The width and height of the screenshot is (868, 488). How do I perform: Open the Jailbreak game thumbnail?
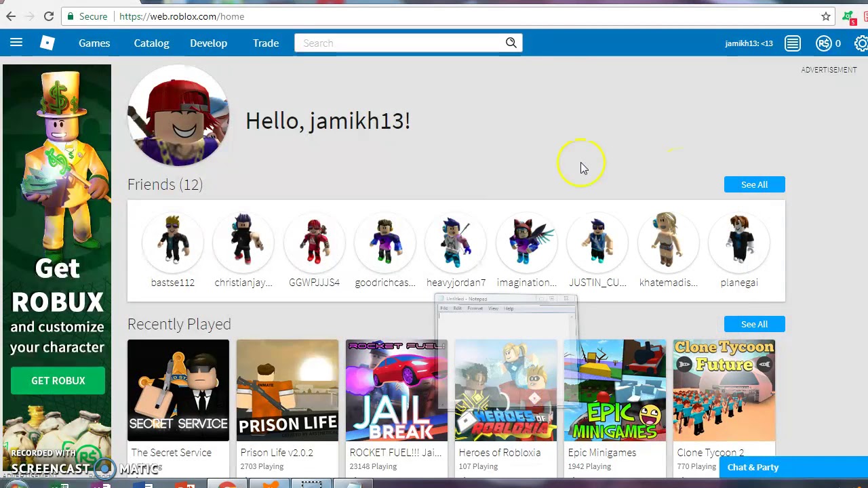pyautogui.click(x=397, y=390)
